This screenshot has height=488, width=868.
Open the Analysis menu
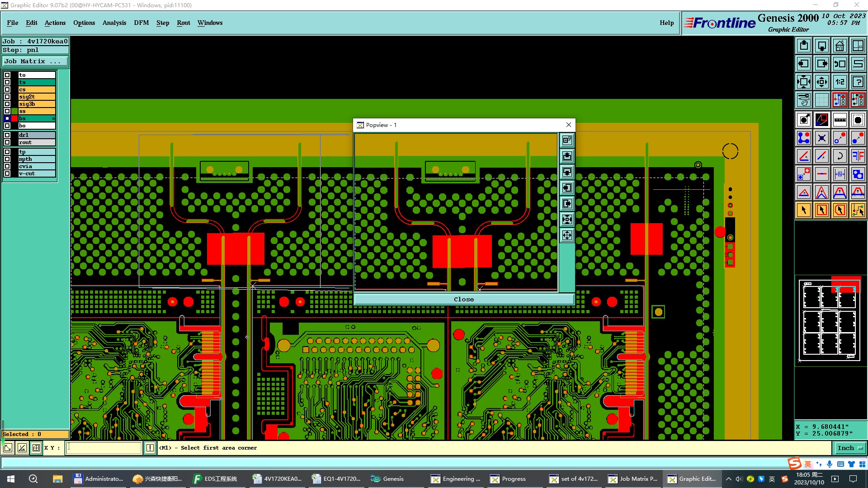(x=114, y=23)
